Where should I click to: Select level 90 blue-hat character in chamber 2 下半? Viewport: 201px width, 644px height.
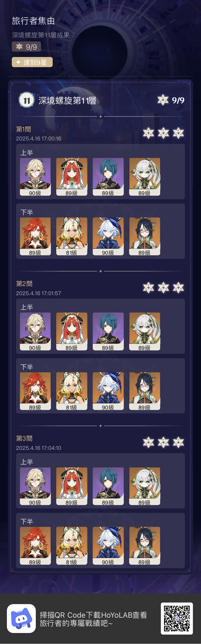pyautogui.click(x=108, y=391)
